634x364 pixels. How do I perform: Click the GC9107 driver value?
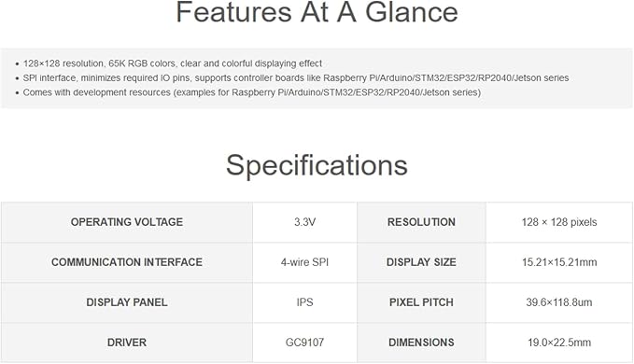pos(305,343)
